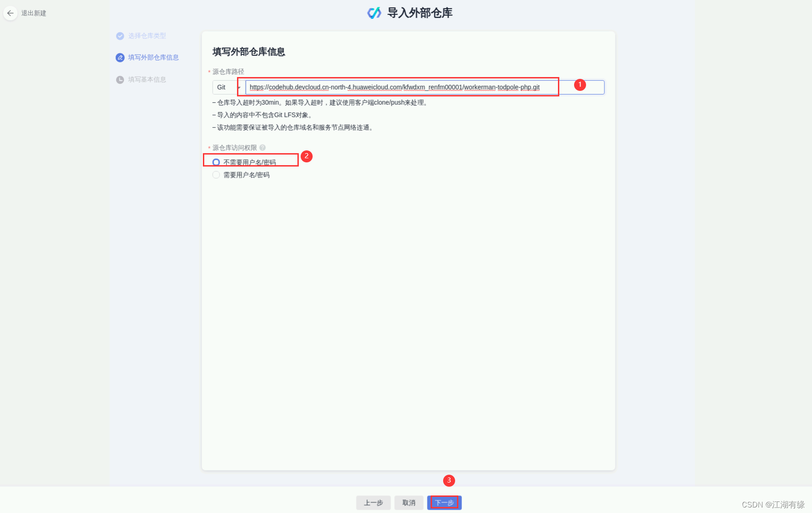Image resolution: width=812 pixels, height=513 pixels.
Task: Select the 需要用户名/密码 radio button
Action: [x=216, y=175]
